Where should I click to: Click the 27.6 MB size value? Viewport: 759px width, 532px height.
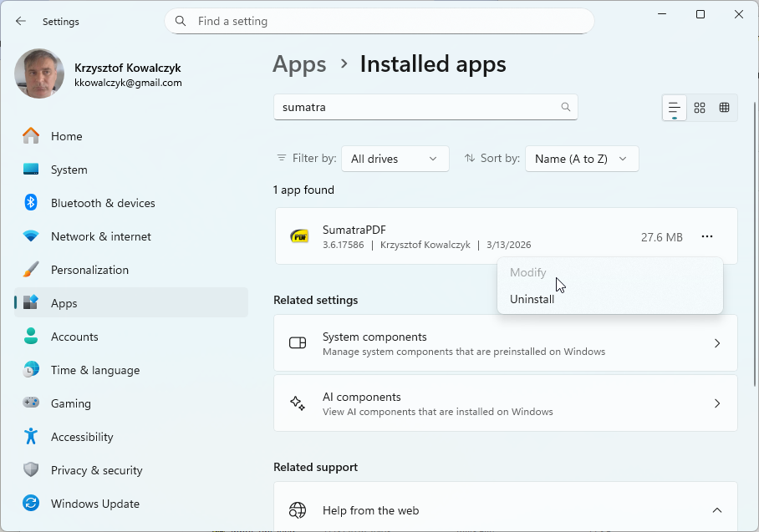(662, 237)
